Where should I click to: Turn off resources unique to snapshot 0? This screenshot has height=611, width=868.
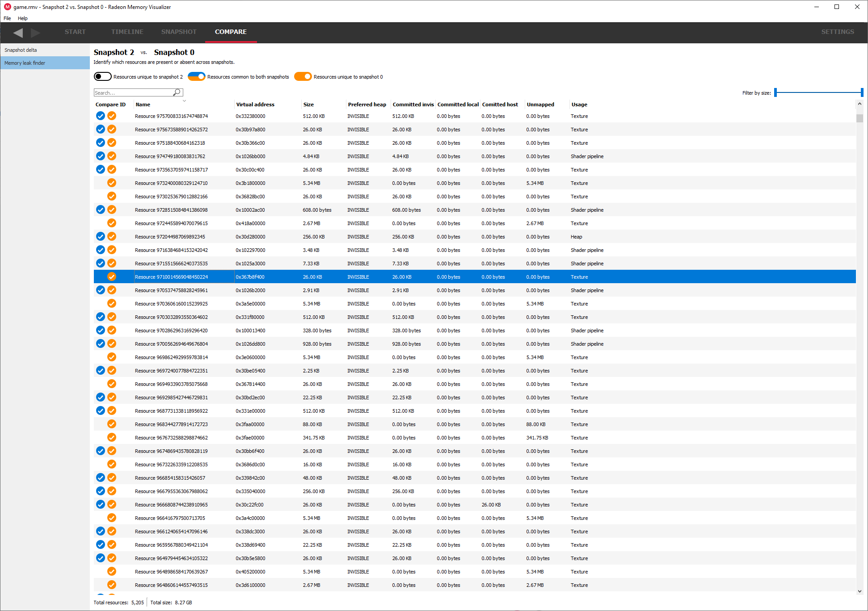pos(303,77)
